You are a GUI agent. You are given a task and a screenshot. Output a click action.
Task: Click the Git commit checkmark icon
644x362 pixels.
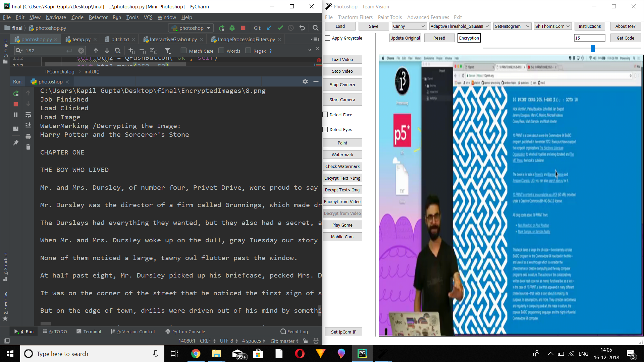tap(280, 28)
